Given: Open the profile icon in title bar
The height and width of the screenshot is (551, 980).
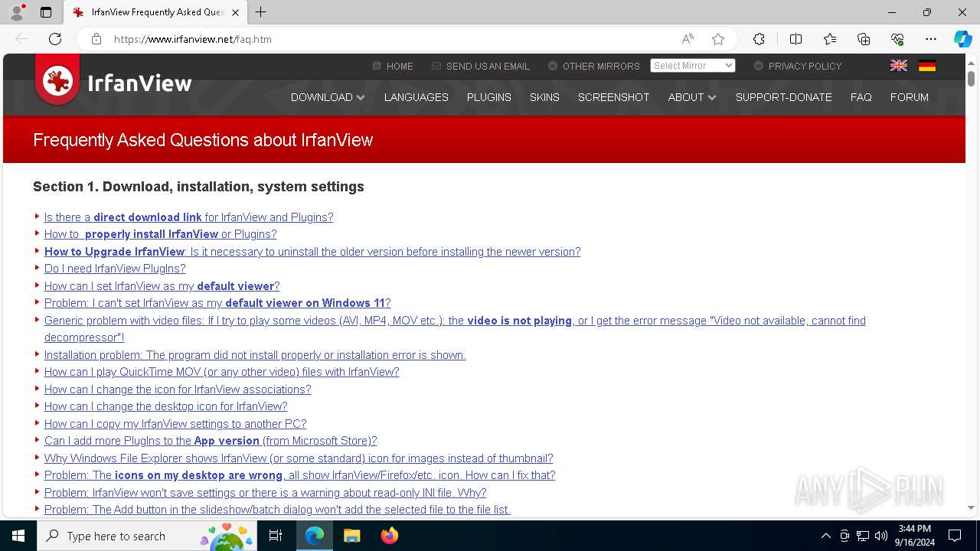Looking at the screenshot, I should 17,12.
